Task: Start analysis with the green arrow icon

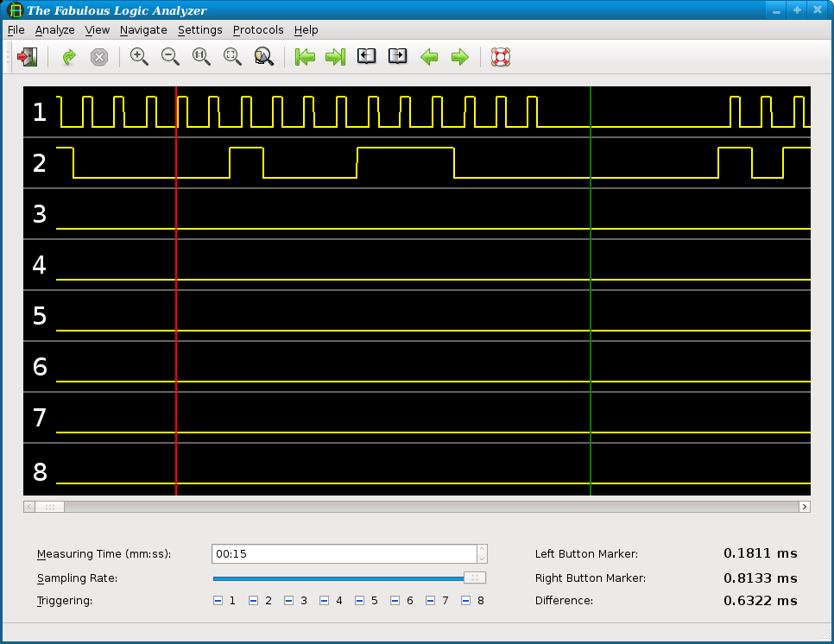Action: (x=69, y=57)
